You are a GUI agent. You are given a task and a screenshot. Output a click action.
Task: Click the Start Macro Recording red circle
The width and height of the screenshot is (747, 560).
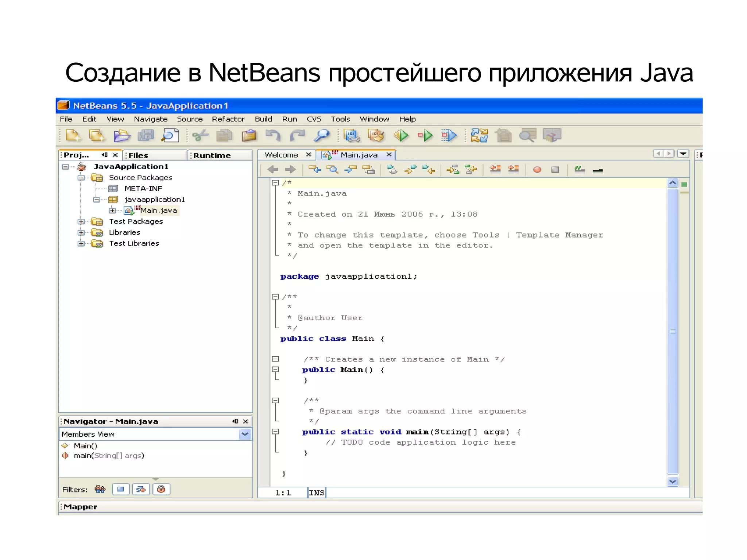537,170
